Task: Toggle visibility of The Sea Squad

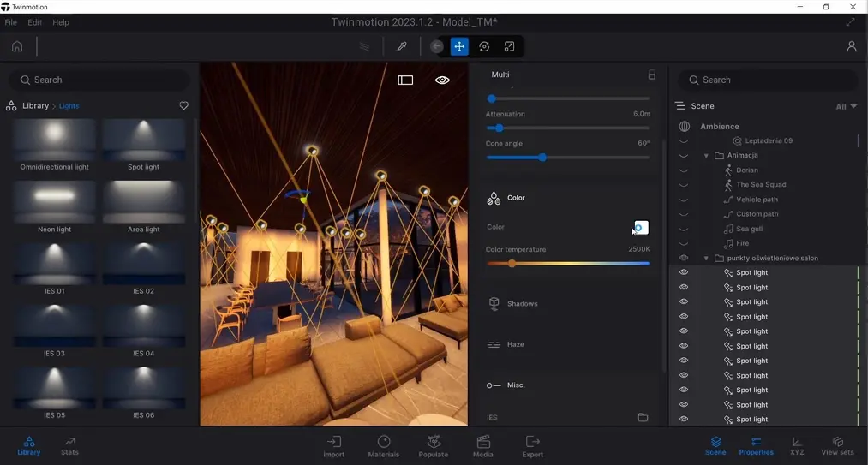Action: (x=684, y=185)
